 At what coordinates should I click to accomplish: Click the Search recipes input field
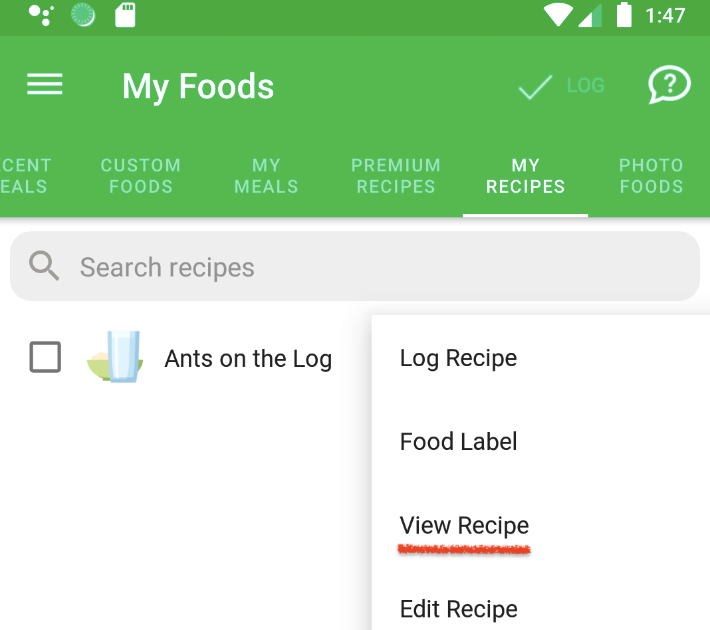(x=355, y=266)
